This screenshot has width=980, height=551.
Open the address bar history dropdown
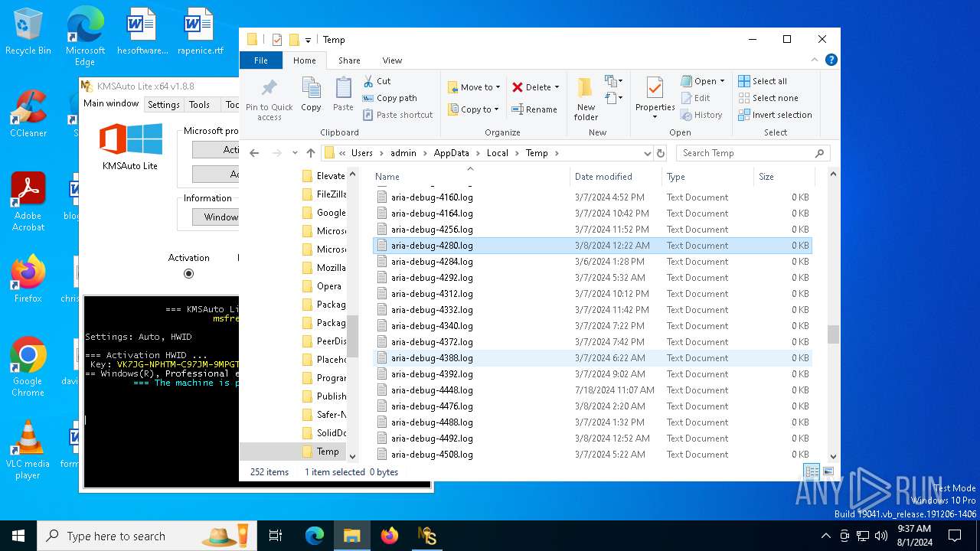[x=647, y=153]
